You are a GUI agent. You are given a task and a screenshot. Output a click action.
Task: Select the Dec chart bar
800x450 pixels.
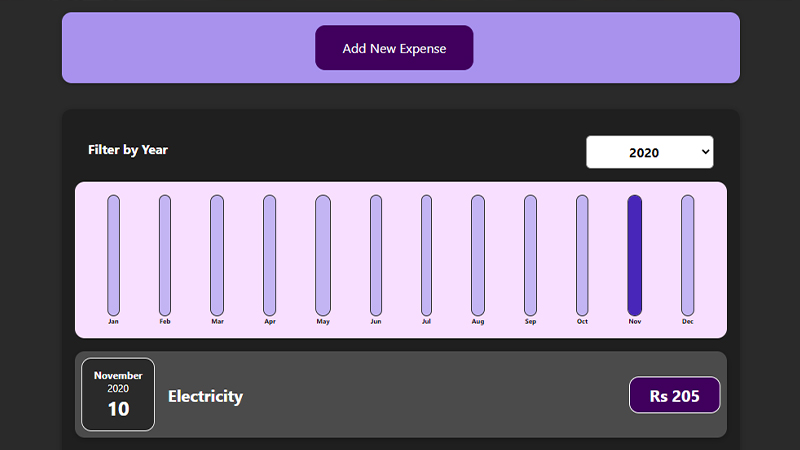688,255
